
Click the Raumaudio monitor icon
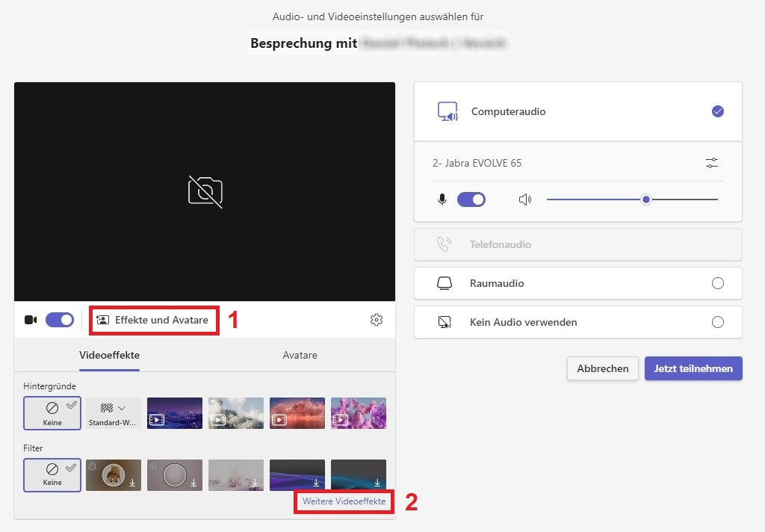click(x=445, y=283)
